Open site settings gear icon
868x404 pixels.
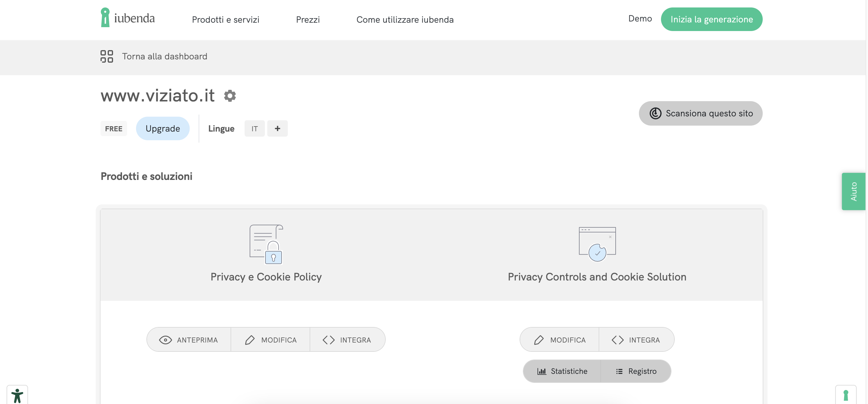point(230,96)
